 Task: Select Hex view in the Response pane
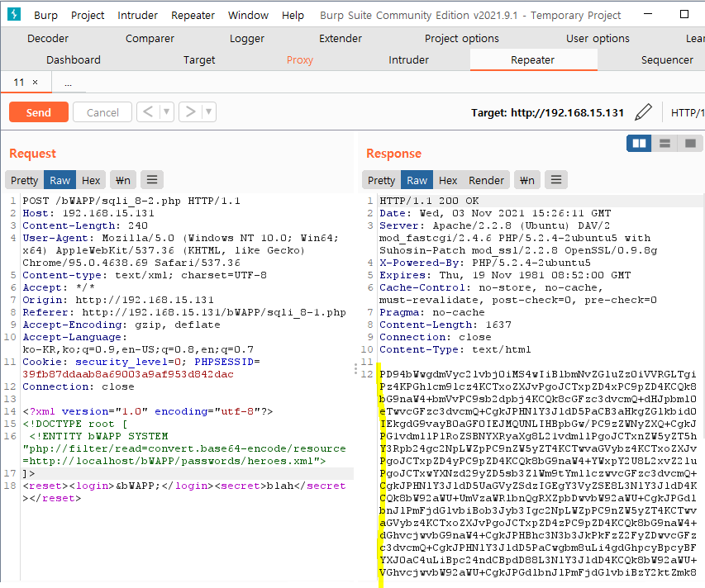pos(448,180)
